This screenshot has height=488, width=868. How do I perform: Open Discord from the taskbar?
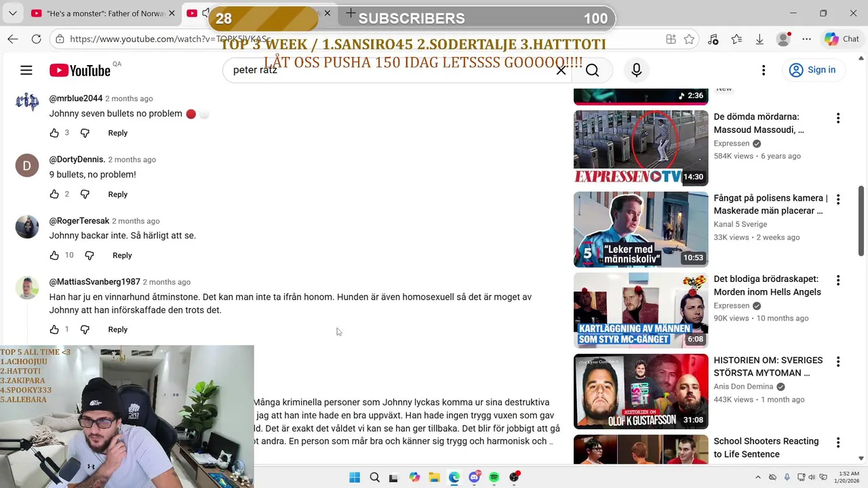click(474, 477)
